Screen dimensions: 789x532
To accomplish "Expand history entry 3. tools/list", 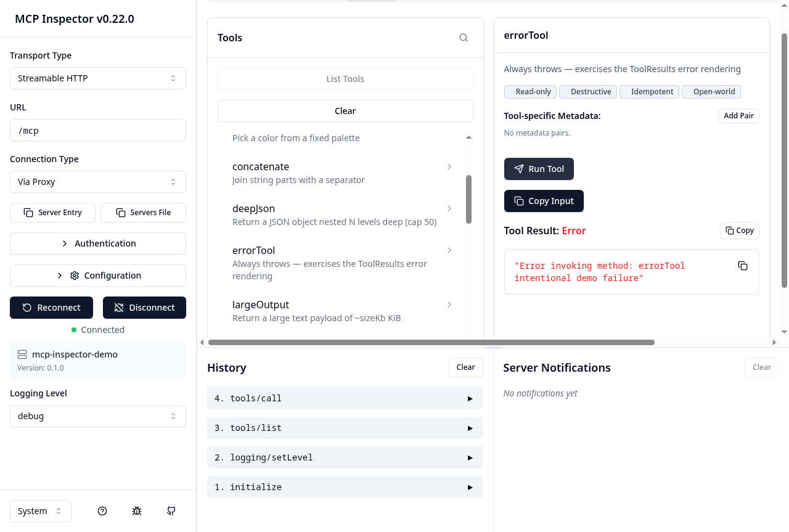I will 345,428.
